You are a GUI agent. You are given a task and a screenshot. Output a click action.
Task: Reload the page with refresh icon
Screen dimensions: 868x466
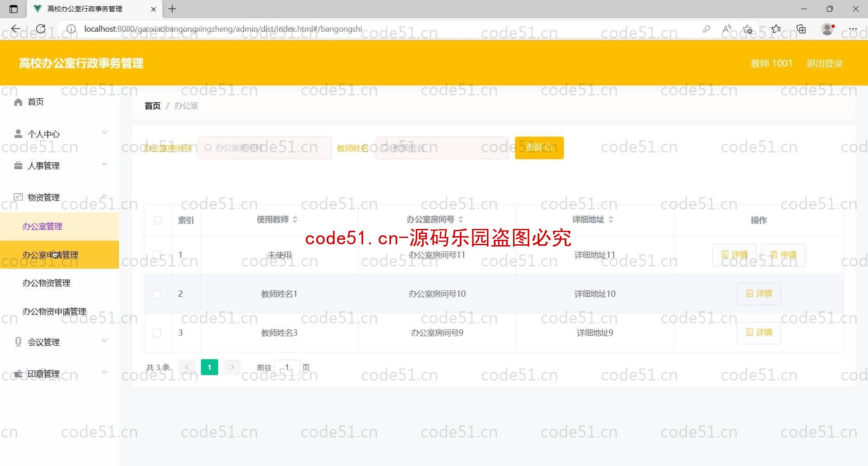coord(41,29)
